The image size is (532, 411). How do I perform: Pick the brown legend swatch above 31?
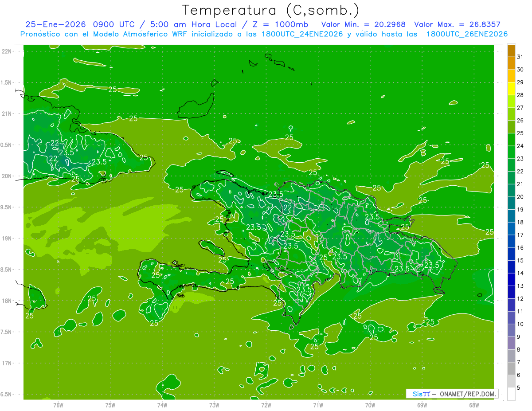click(511, 51)
